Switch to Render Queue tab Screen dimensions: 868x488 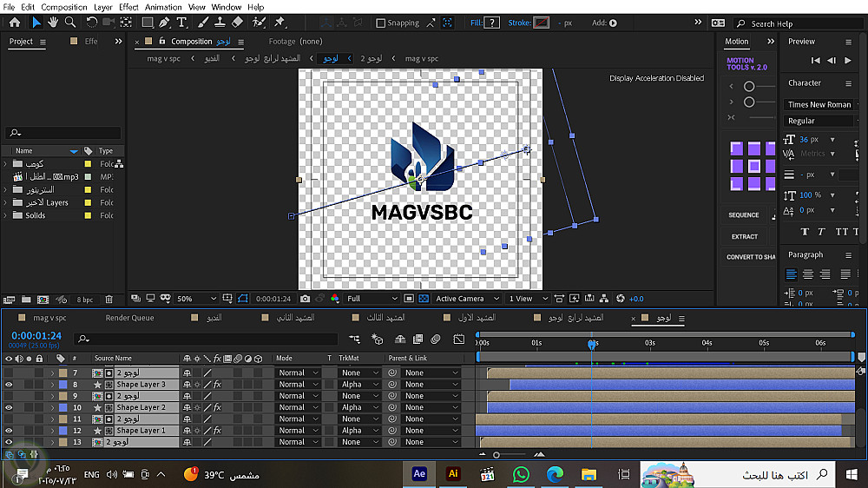coord(129,318)
